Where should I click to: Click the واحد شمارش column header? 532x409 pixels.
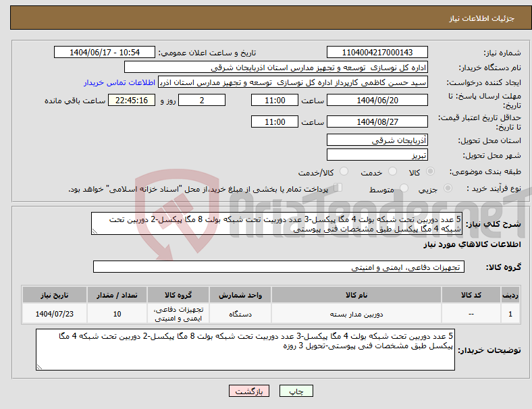(x=240, y=295)
